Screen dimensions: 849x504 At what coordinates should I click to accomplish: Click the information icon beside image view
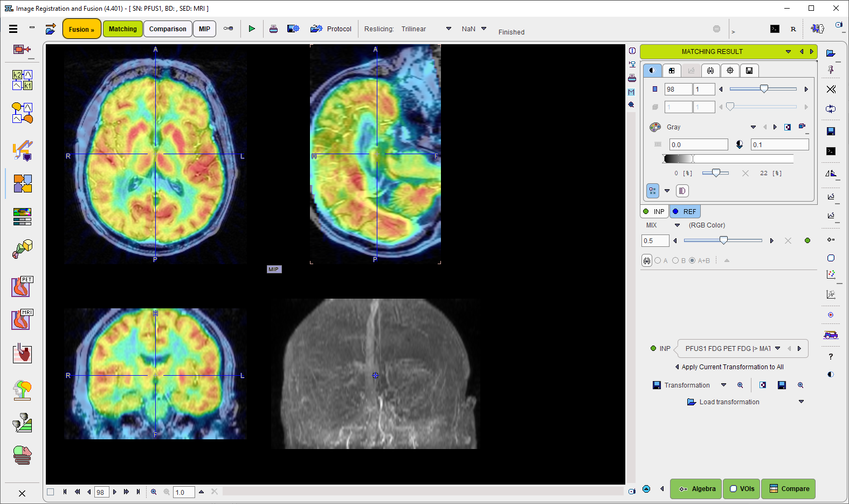click(x=632, y=51)
